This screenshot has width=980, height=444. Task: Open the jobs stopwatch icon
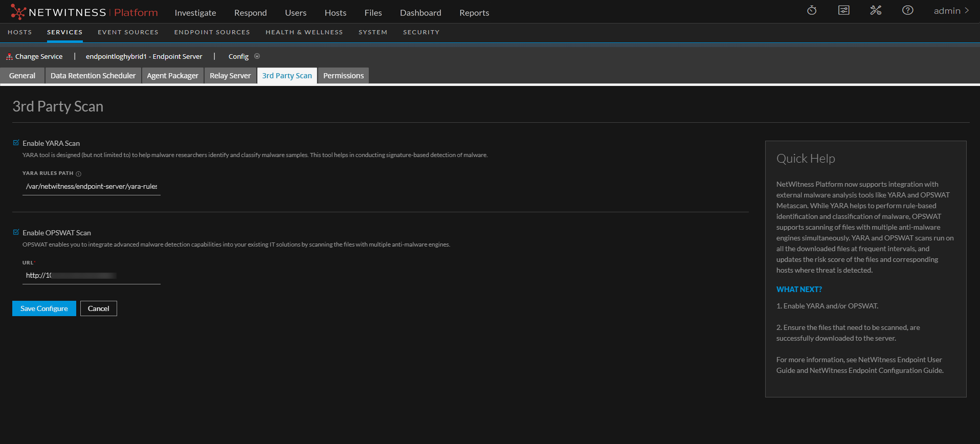[812, 10]
